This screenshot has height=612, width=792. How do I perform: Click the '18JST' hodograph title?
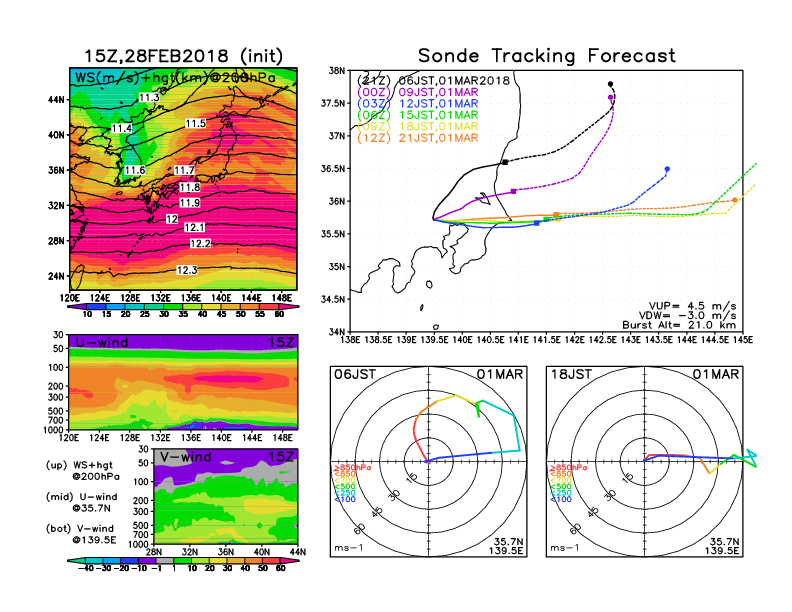(x=571, y=374)
